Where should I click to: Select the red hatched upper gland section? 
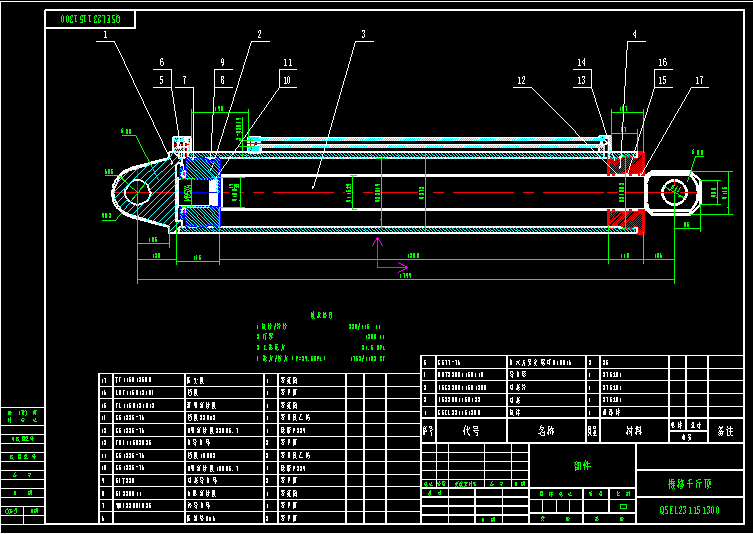point(626,164)
